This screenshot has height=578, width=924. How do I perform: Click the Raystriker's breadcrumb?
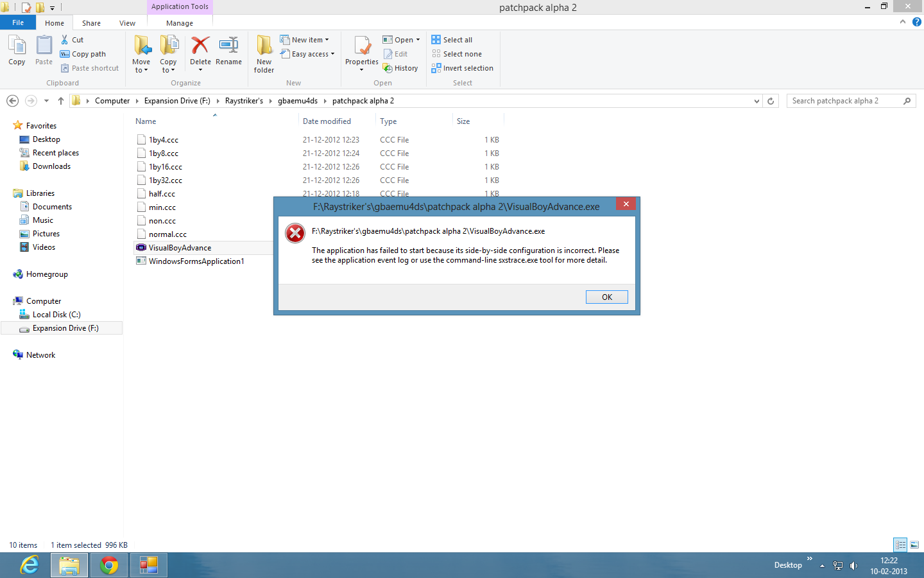click(x=244, y=101)
